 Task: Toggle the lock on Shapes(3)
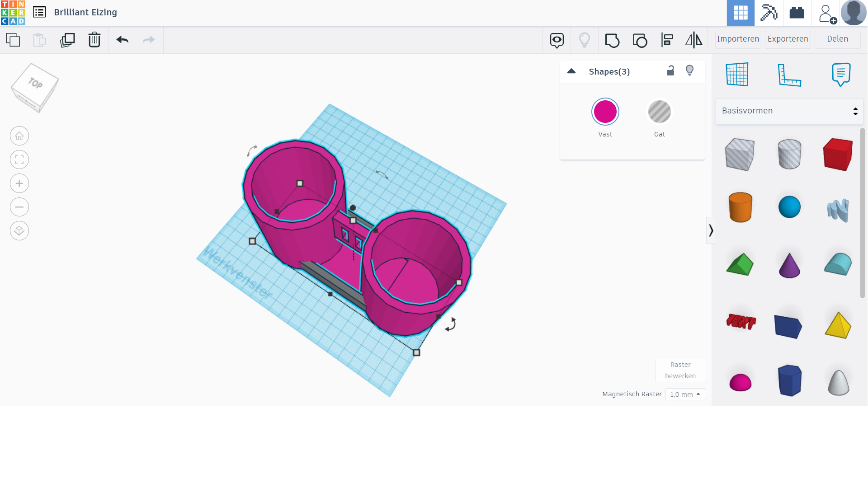click(670, 71)
